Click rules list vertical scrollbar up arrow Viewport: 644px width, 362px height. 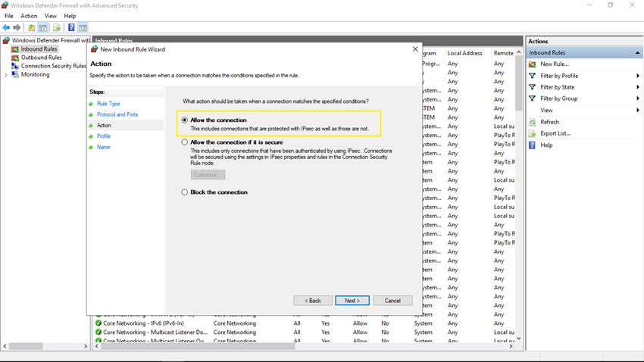[519, 52]
